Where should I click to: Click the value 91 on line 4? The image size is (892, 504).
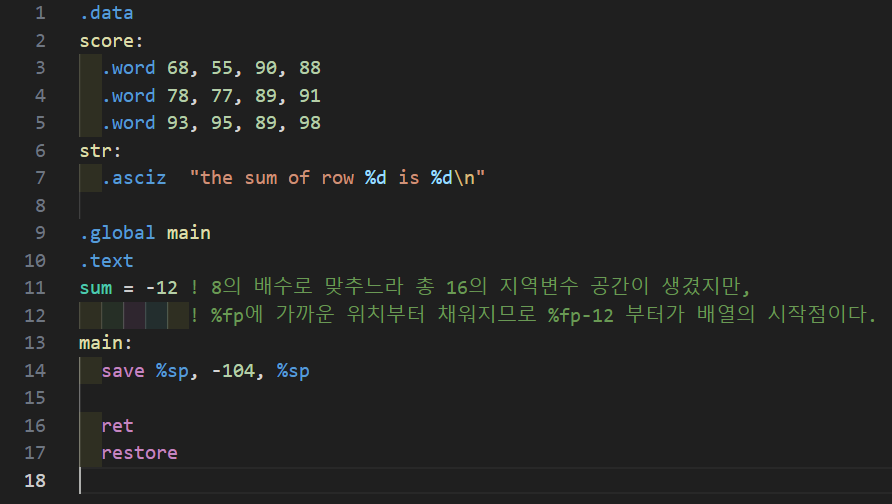tap(310, 96)
